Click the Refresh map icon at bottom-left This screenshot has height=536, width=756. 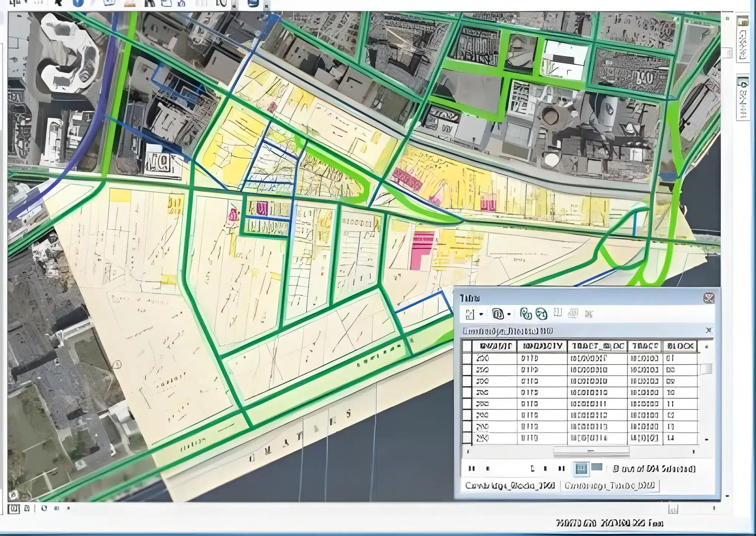click(44, 508)
